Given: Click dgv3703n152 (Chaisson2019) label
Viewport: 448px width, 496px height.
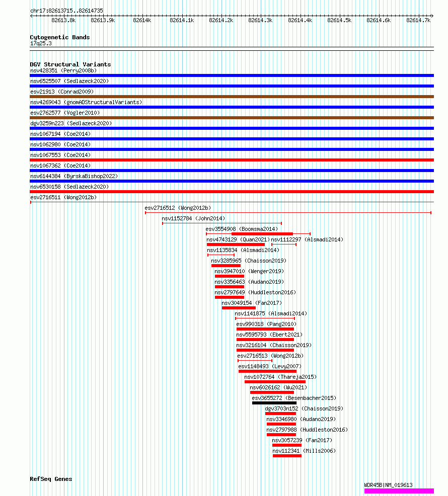Looking at the screenshot, I should tap(304, 408).
